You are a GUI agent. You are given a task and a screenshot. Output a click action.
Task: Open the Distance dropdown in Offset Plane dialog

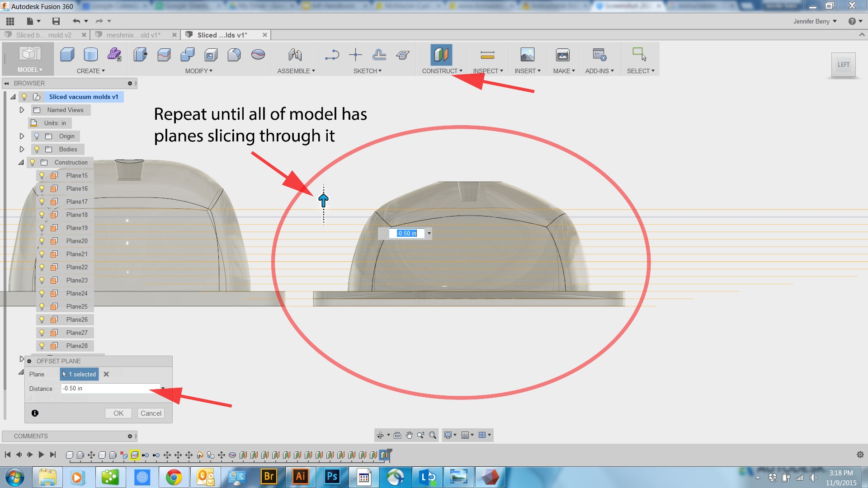[163, 388]
